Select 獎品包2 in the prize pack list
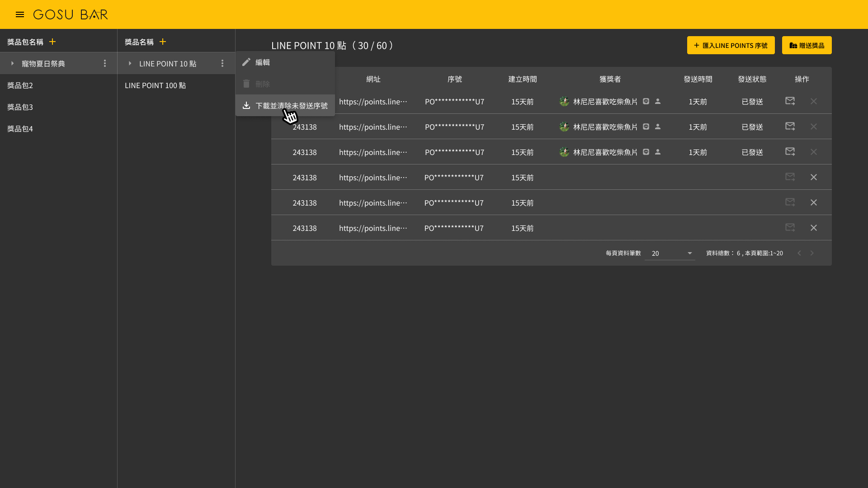868x488 pixels. [x=58, y=85]
